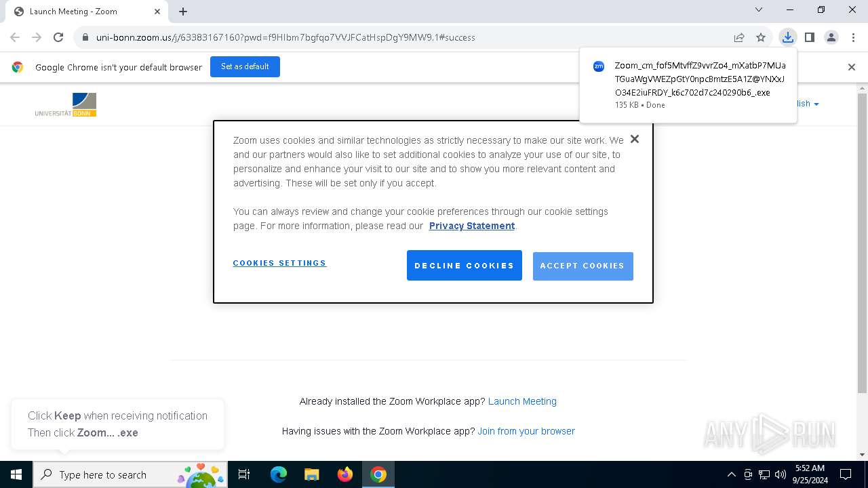The height and width of the screenshot is (488, 868).
Task: Click the address bar URL
Action: click(285, 37)
